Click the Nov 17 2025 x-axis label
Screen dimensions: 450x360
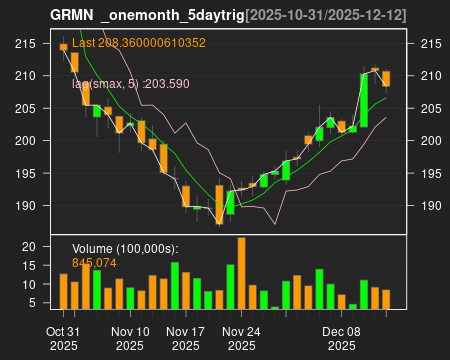(x=185, y=338)
